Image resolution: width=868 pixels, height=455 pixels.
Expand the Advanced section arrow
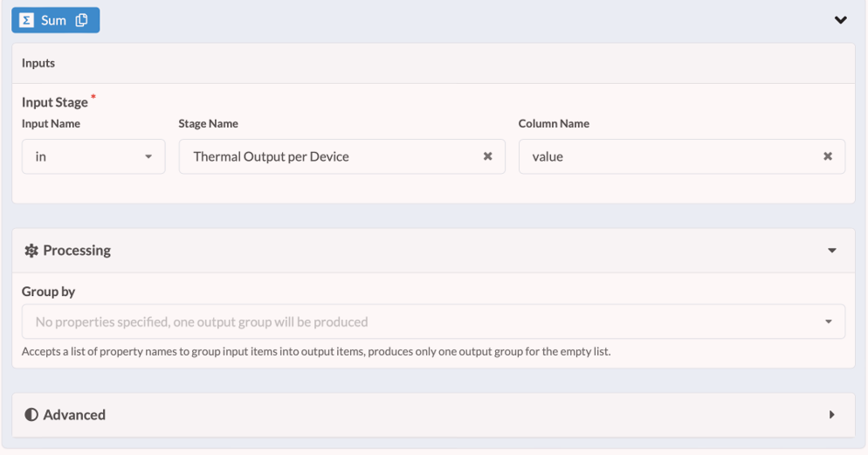tap(831, 415)
